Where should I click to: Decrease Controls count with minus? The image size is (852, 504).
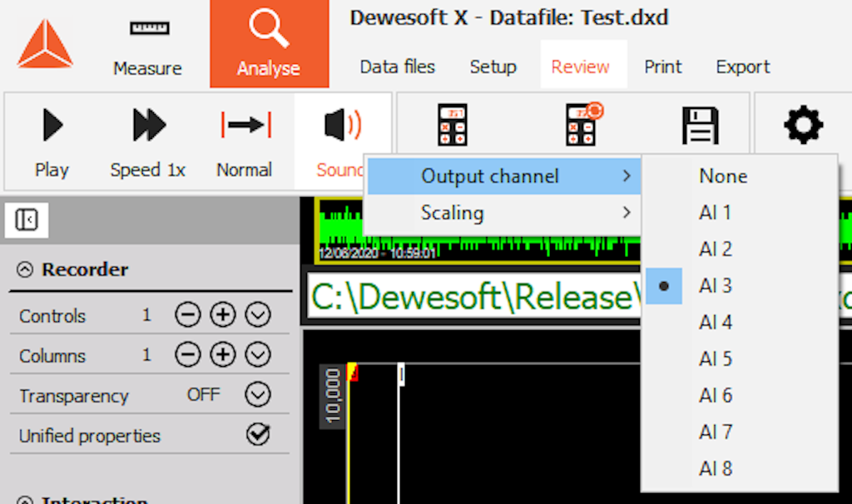[x=188, y=314]
